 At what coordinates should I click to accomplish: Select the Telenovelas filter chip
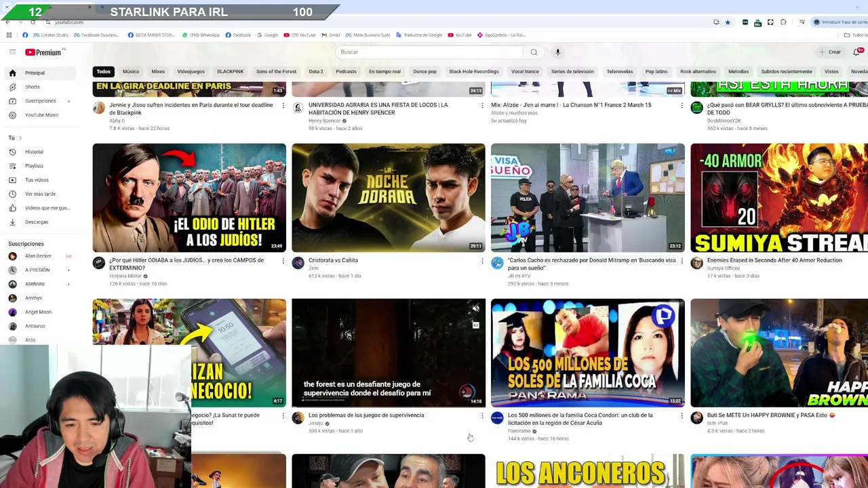pos(619,71)
